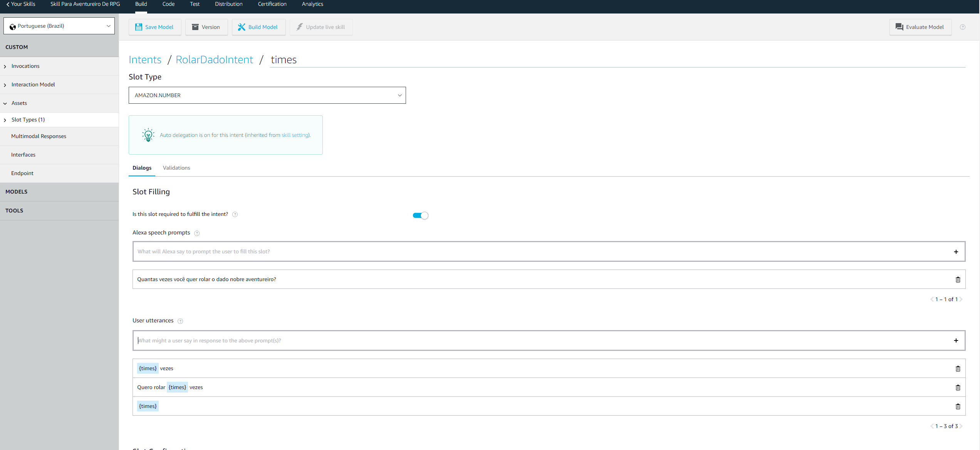Open the Portuguese (Brazil) language dropdown
The image size is (980, 450).
click(59, 26)
